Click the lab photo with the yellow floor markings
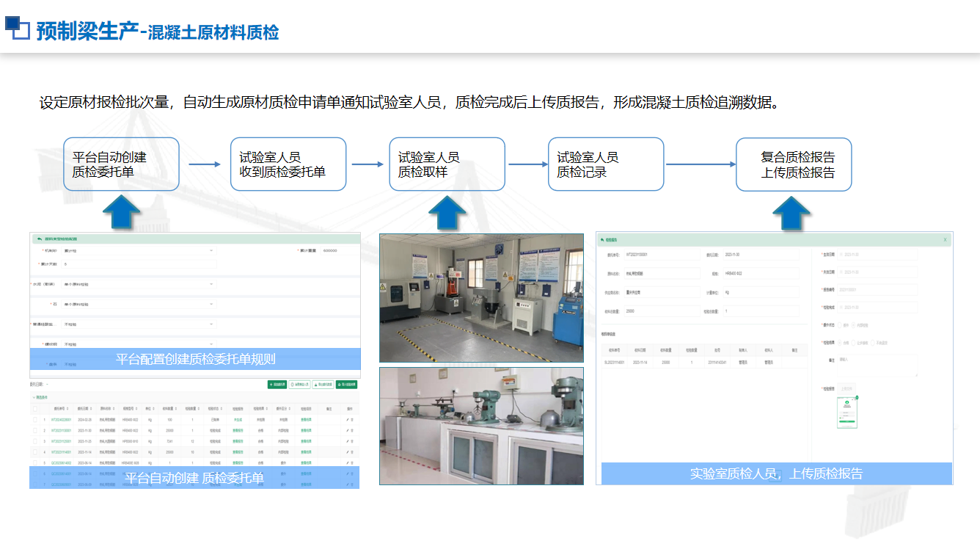Screen dimensions: 980x552 click(482, 297)
